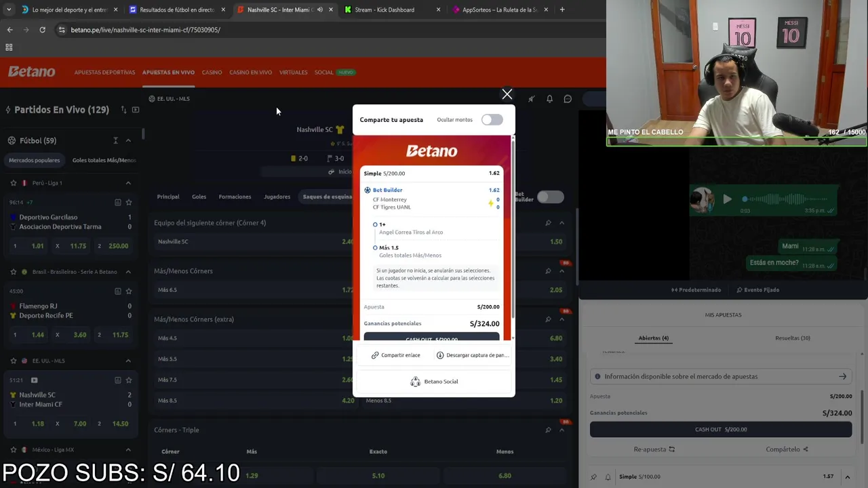Close the share bet dialog with the X
This screenshot has height=488, width=868.
[507, 94]
